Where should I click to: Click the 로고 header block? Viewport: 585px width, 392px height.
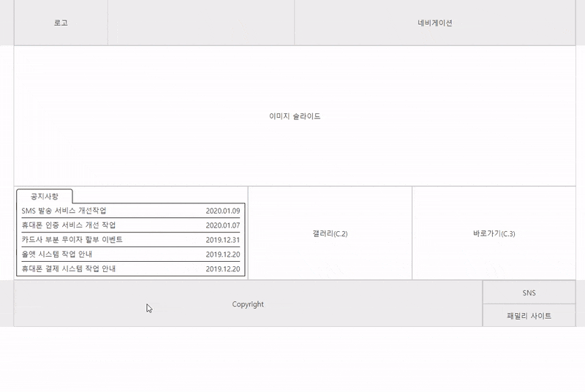click(61, 23)
